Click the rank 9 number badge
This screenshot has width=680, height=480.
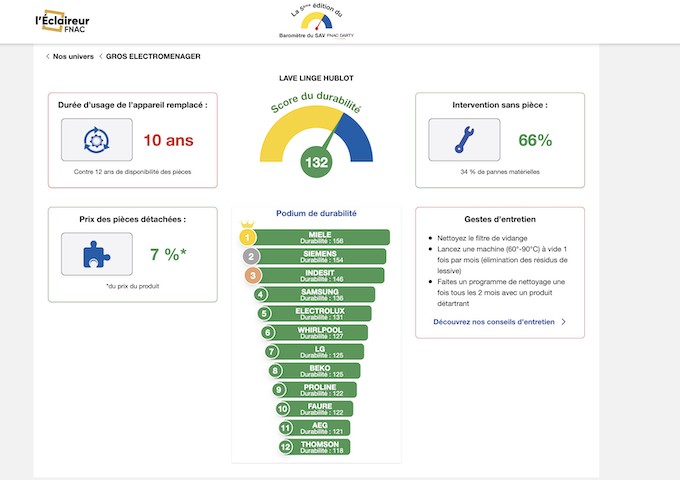(279, 390)
